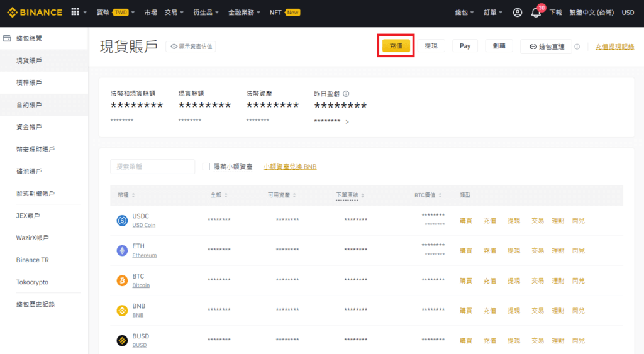Open 小額資產兌換 BNB link
The width and height of the screenshot is (644, 354).
(290, 167)
